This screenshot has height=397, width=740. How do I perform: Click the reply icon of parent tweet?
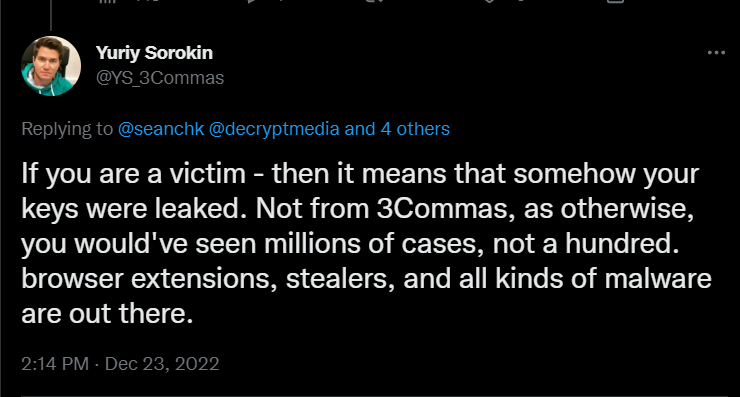pyautogui.click(x=252, y=1)
